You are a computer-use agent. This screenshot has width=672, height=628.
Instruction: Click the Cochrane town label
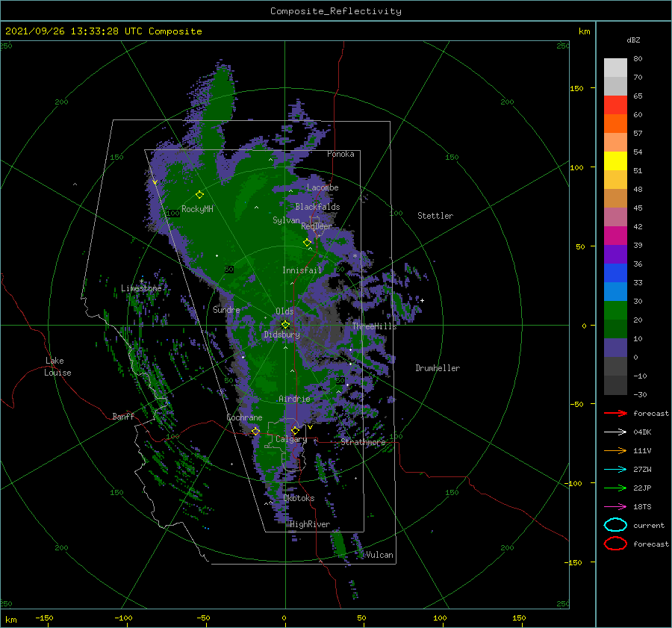pyautogui.click(x=244, y=417)
